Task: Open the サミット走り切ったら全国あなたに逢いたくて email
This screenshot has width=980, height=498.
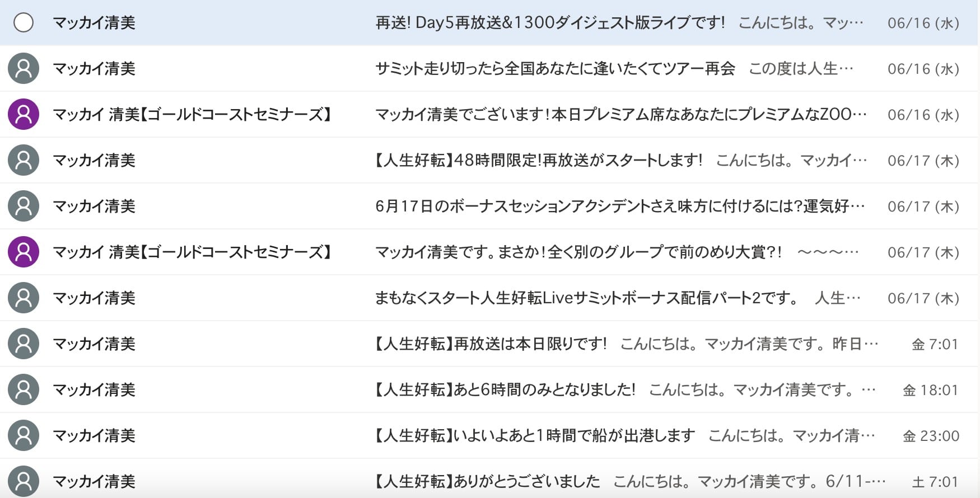Action: [x=554, y=69]
